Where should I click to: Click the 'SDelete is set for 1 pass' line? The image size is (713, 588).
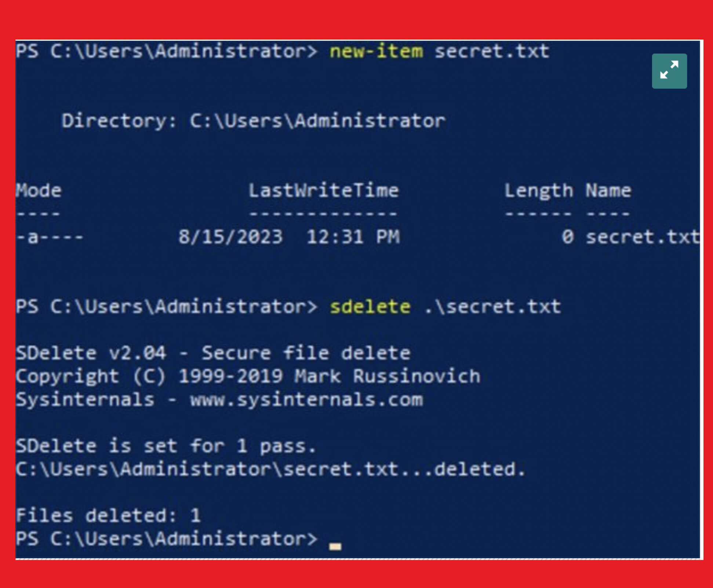[x=166, y=446]
